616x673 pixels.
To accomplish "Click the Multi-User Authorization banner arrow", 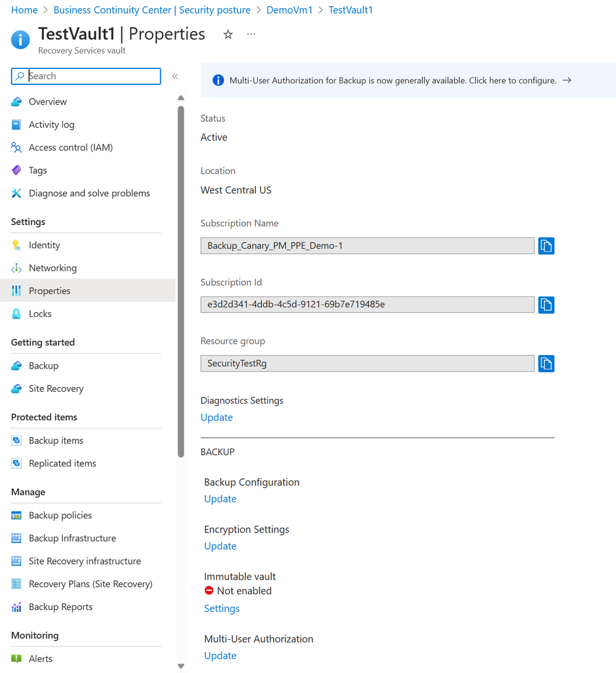I will tap(567, 80).
